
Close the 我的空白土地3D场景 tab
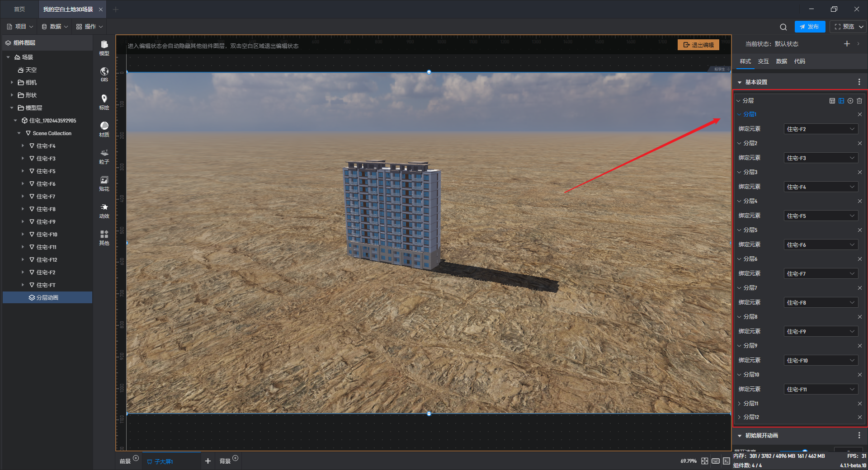point(101,9)
